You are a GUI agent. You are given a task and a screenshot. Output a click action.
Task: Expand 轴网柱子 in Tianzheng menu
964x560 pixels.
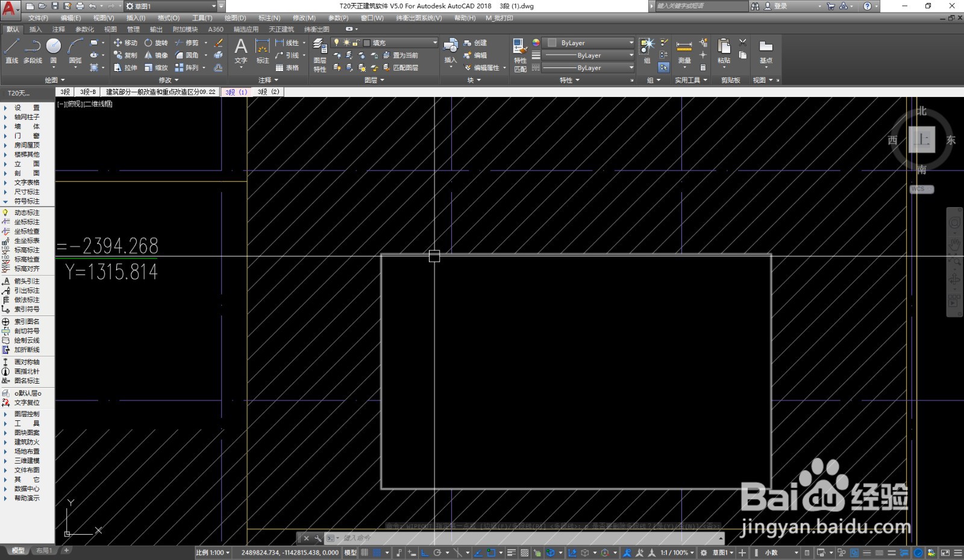point(27,117)
